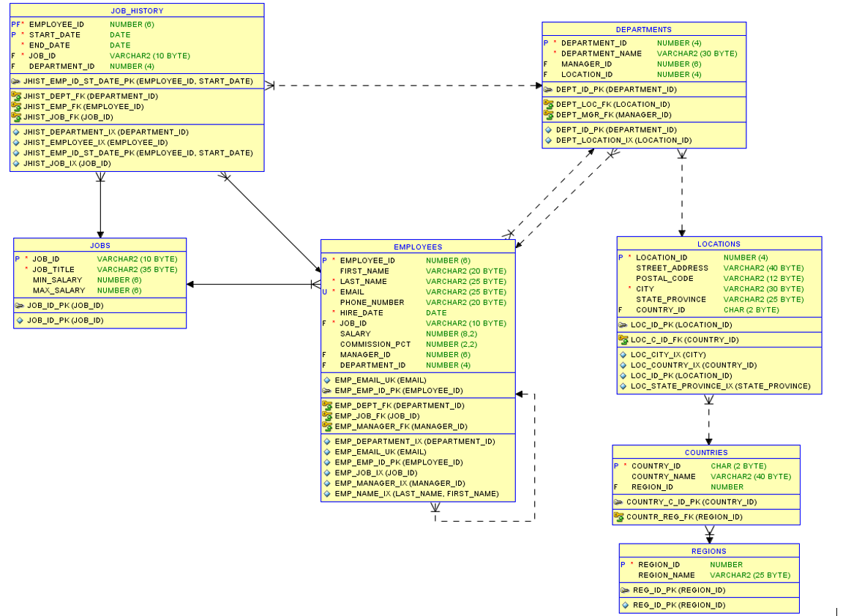Select the primary key icon beside REG_ID_PK
This screenshot has width=843, height=616.
pos(624,590)
